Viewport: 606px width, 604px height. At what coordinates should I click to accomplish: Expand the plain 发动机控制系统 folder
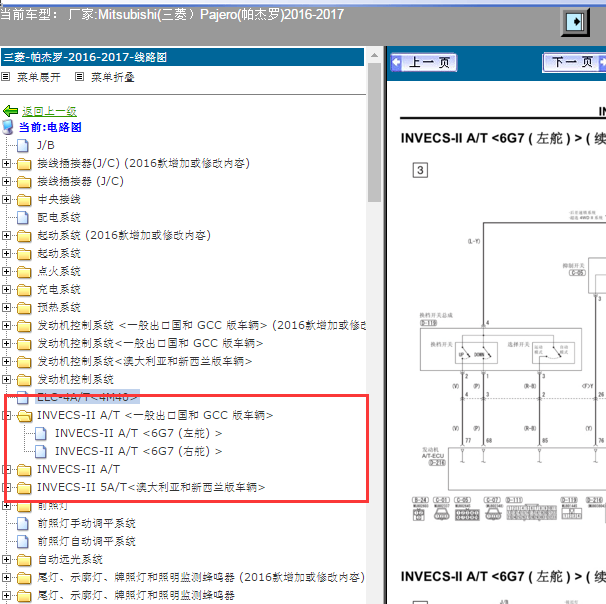[6, 379]
